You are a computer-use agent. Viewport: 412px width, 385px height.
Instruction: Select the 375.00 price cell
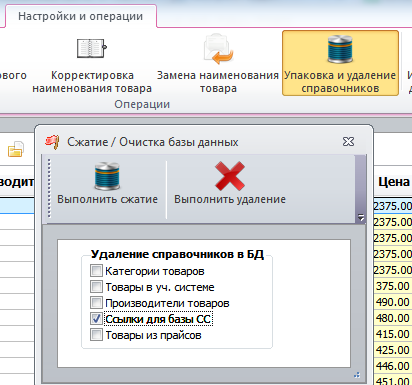(393, 286)
